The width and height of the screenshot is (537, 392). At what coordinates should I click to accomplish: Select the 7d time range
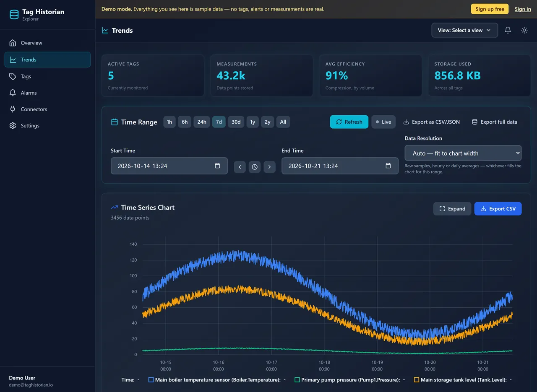[219, 122]
